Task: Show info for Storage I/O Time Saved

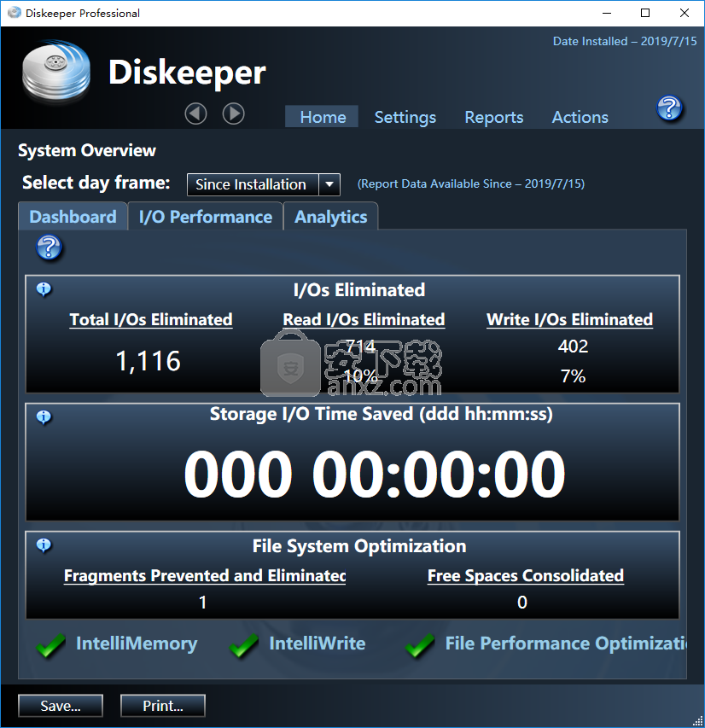Action: (x=44, y=417)
